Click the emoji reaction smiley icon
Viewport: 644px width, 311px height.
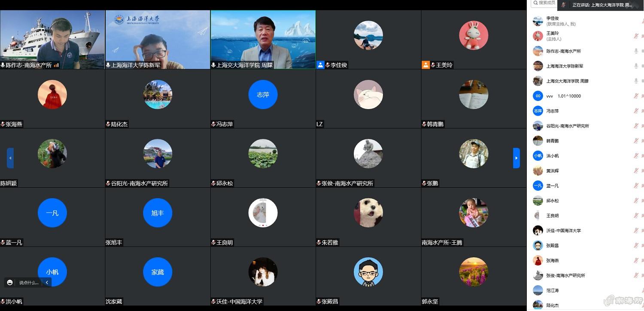click(10, 282)
